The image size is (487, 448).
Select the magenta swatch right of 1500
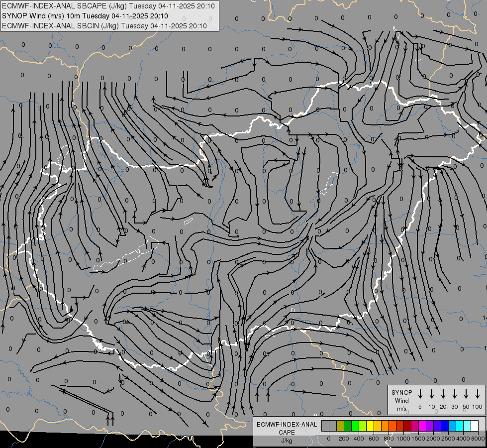pyautogui.click(x=422, y=426)
